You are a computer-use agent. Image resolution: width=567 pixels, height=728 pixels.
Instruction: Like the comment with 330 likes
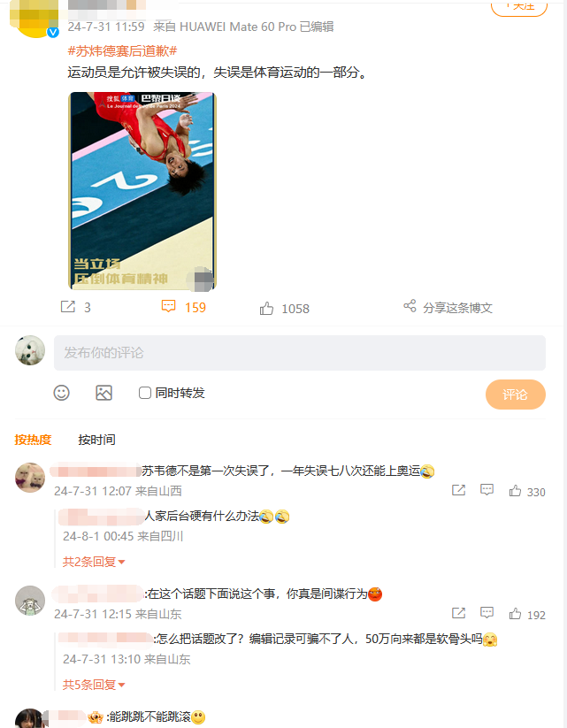515,491
